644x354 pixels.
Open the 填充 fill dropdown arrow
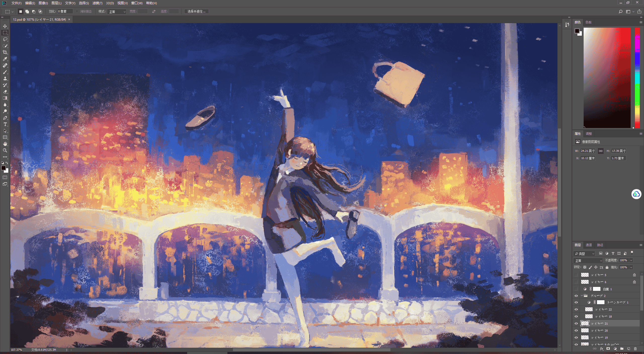coord(631,267)
